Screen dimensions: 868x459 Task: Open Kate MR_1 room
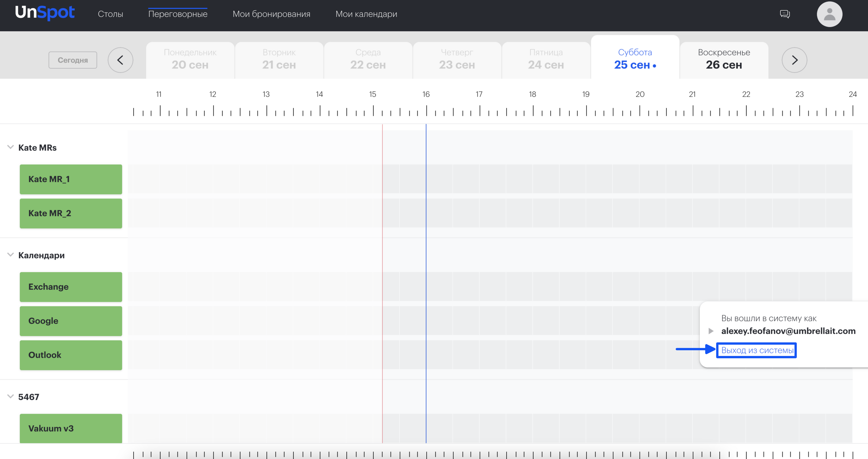pos(71,179)
